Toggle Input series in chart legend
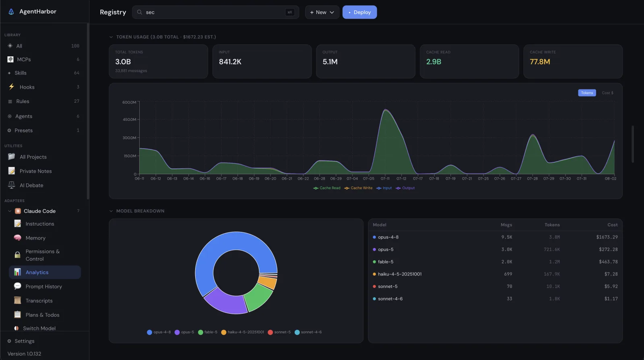This screenshot has width=644, height=360. pos(384,188)
